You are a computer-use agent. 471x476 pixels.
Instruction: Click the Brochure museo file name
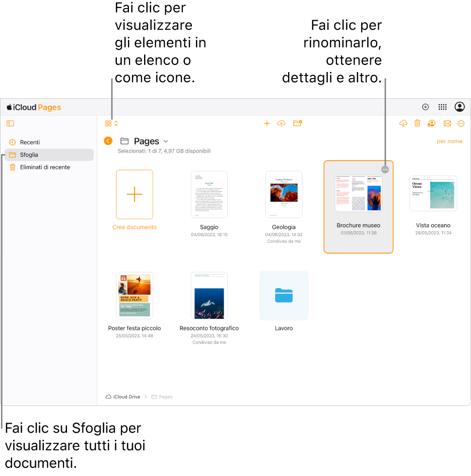coord(358,225)
